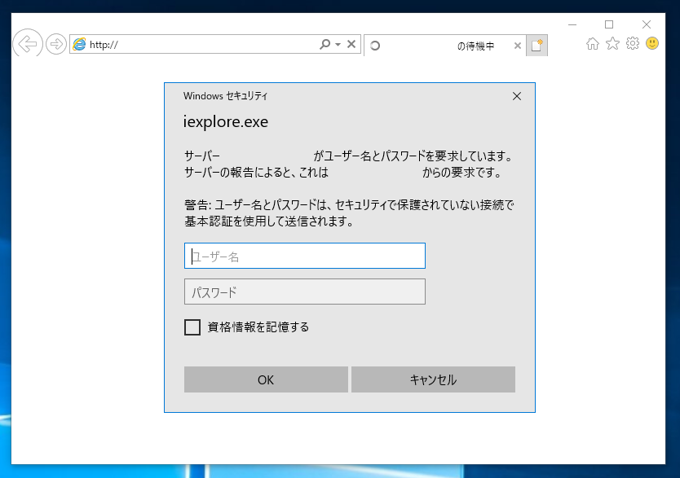The width and height of the screenshot is (680, 478).
Task: Open the address bar autocomplete dropdown arrow
Action: [x=338, y=44]
